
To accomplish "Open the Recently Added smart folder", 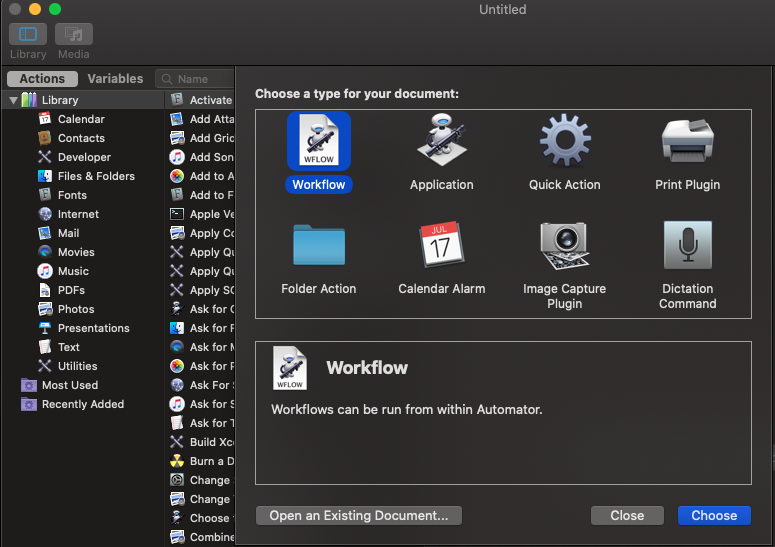I will coord(82,404).
